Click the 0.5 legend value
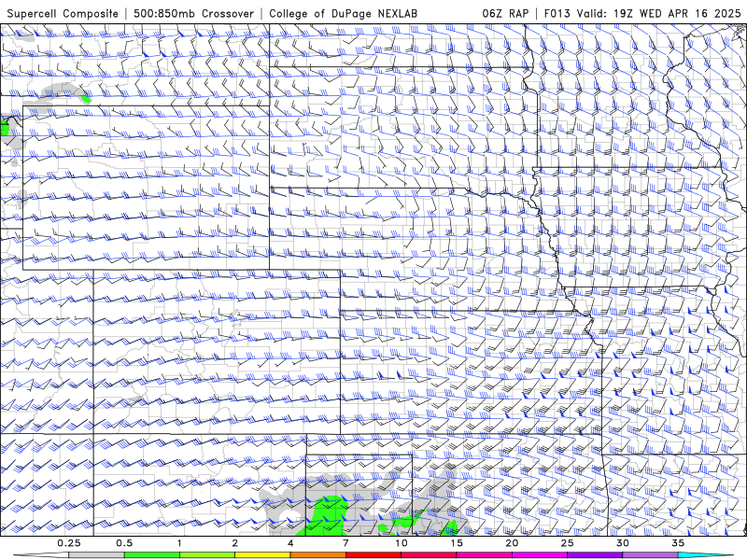Screen dimensions: 747x560 (124, 543)
